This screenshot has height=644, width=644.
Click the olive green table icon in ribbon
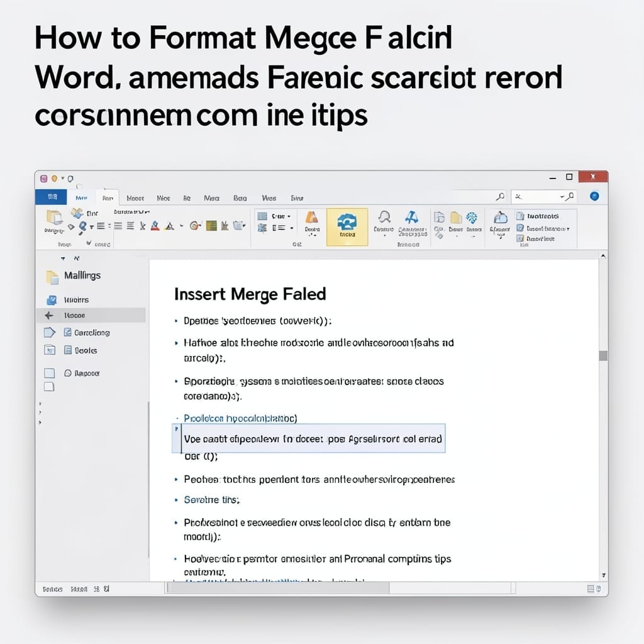point(211,226)
